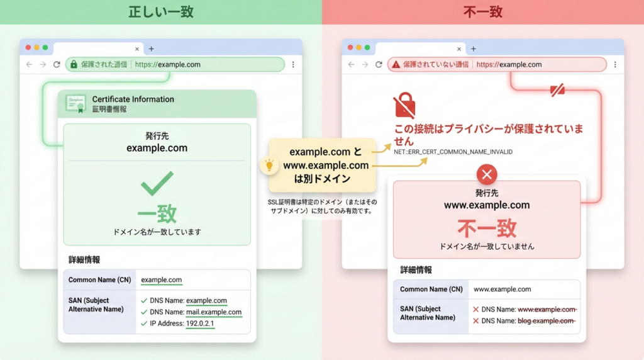Open the three-dot menu in the left browser

tap(292, 64)
